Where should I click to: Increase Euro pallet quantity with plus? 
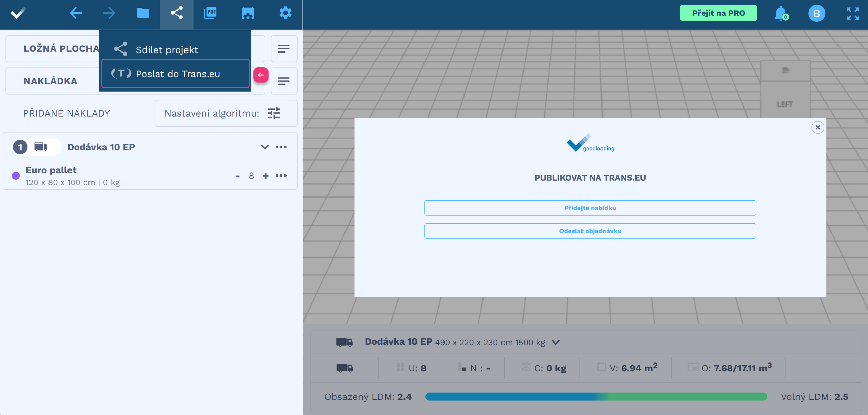(x=265, y=176)
